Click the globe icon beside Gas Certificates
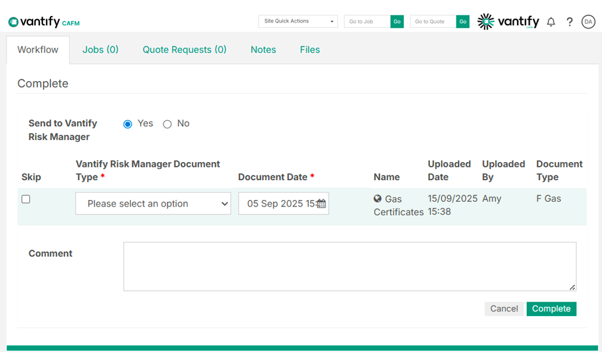This screenshot has height=364, width=602. pos(377,199)
